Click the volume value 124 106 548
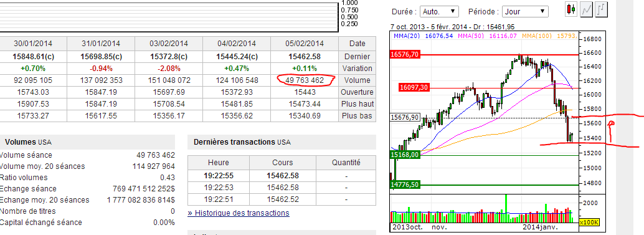Viewport: 644px width, 235px height. point(237,80)
